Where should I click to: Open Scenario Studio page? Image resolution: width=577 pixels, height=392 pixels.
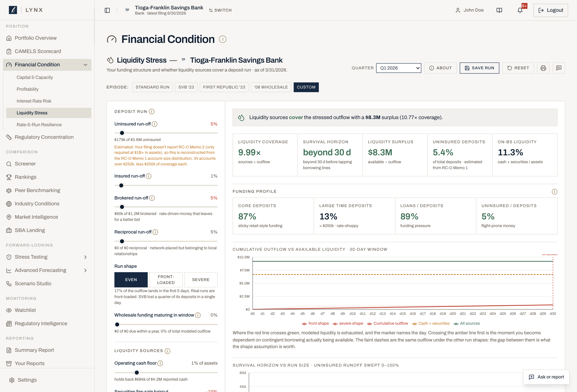(47, 284)
